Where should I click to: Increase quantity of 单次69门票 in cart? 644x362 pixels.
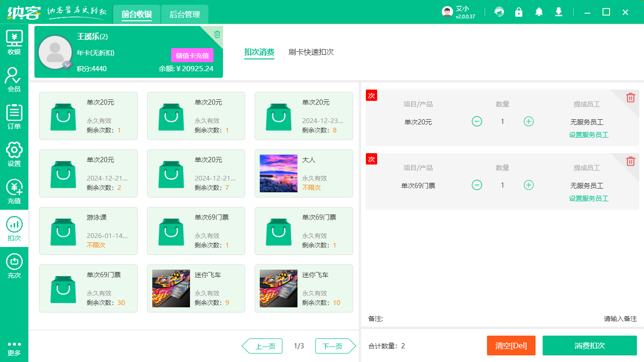click(x=529, y=185)
